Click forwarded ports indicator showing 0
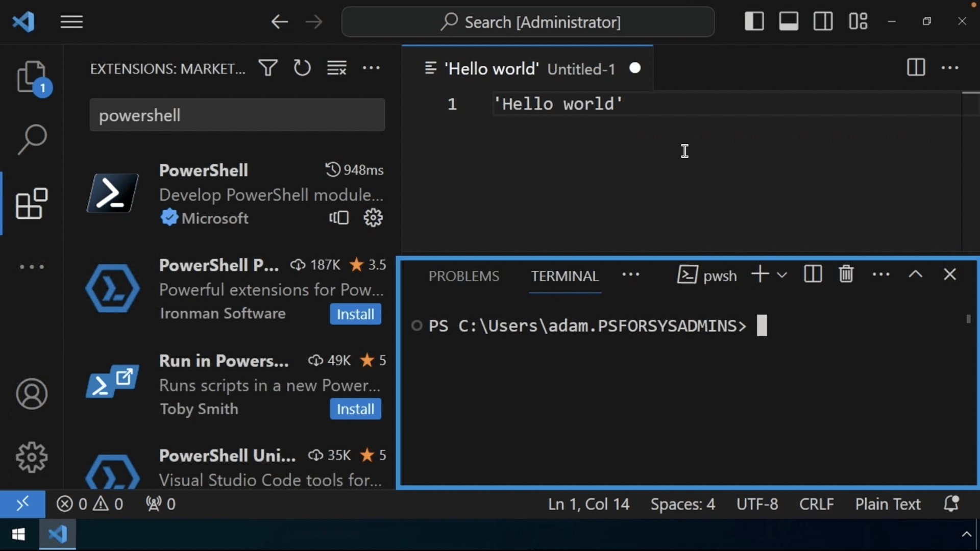 click(x=161, y=505)
